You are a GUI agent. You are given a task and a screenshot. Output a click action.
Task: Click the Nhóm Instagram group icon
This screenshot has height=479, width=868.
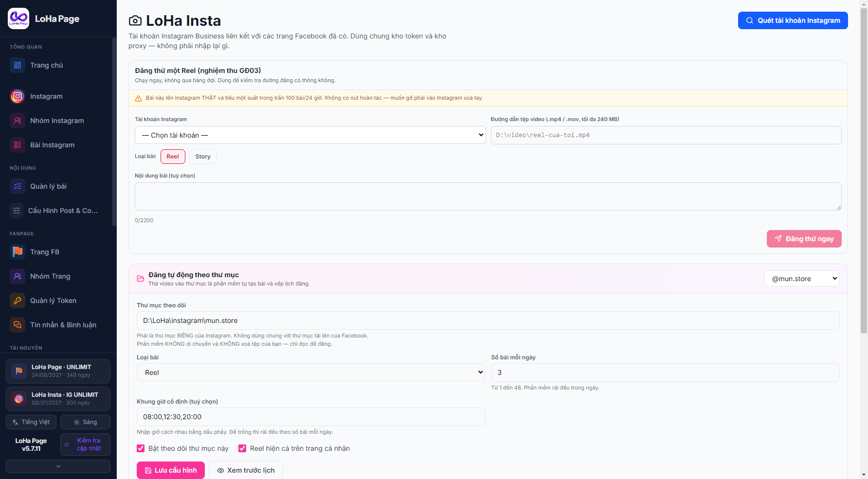18,121
